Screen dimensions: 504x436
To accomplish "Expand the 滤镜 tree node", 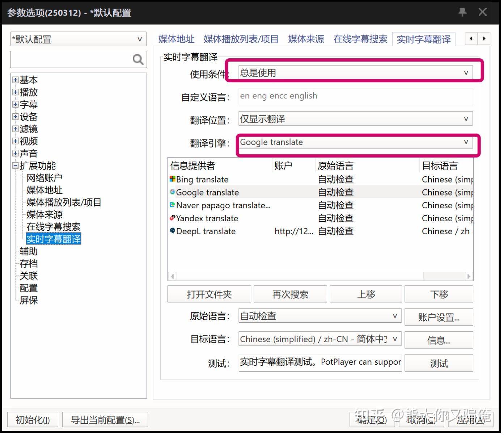I will [x=16, y=130].
